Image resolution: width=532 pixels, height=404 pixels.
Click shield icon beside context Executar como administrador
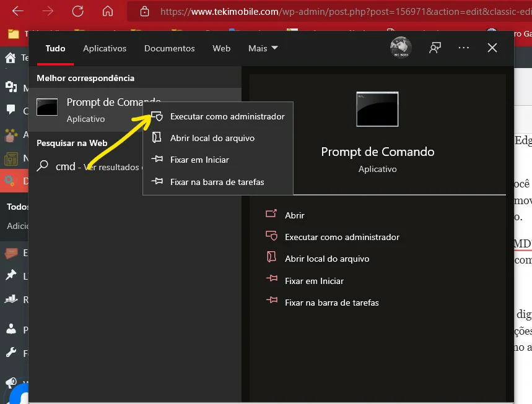157,116
